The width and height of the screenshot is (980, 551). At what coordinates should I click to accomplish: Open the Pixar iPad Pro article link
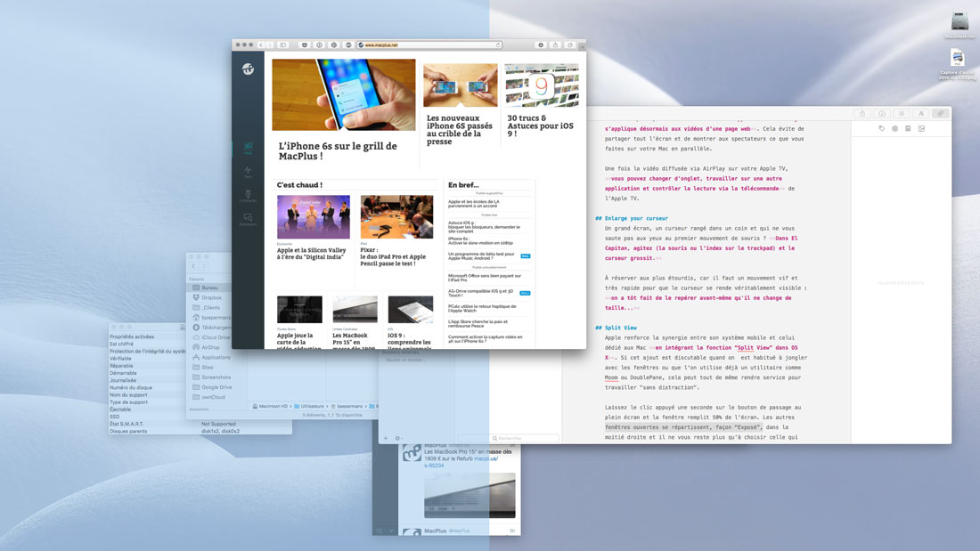[393, 256]
